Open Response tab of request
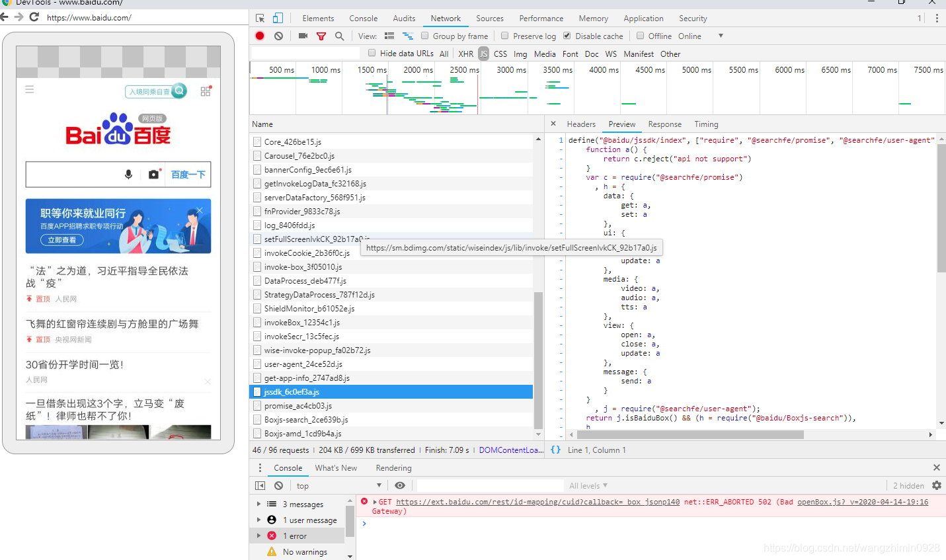This screenshot has width=946, height=560. point(665,124)
